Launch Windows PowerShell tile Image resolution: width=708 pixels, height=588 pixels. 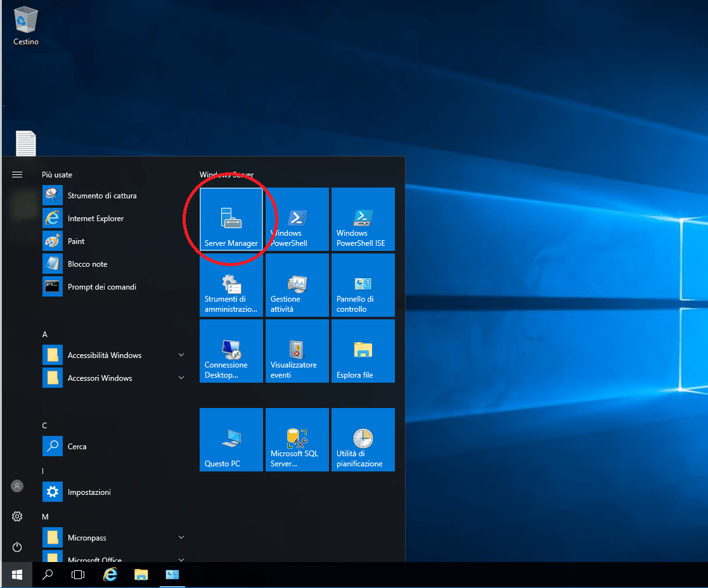click(297, 219)
